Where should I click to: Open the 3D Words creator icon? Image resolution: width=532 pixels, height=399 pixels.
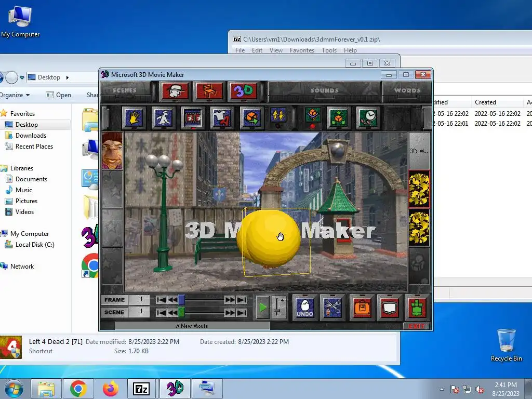pos(244,90)
